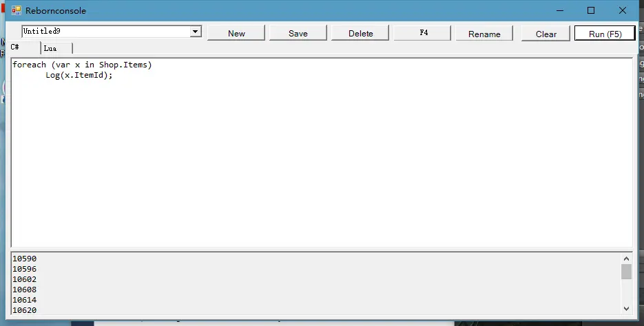Click the Delete button
644x326 pixels.
coord(360,34)
